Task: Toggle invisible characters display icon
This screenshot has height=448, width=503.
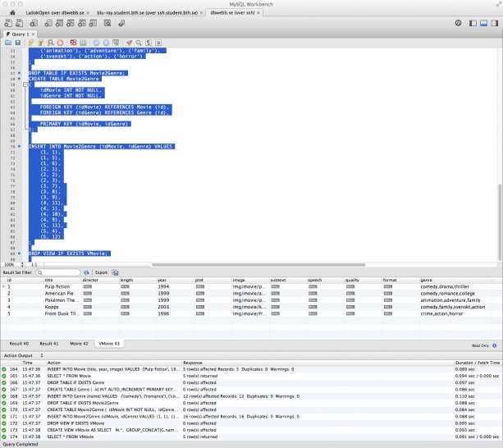Action: 149,43
